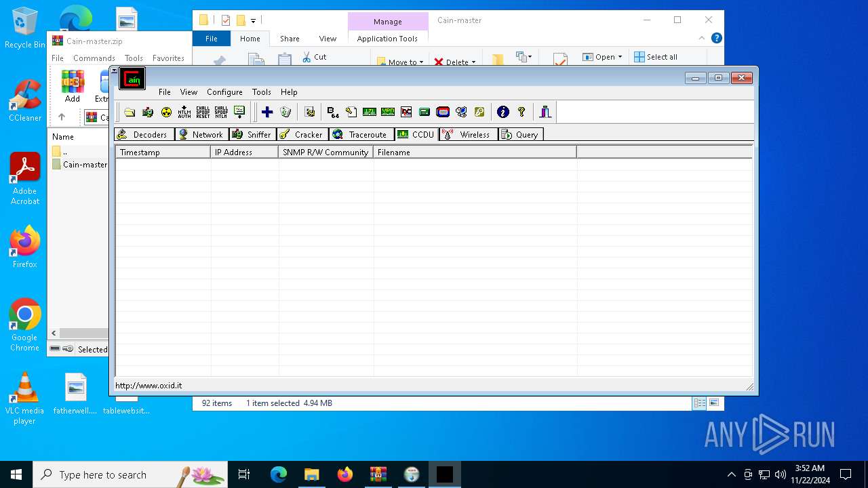Screen dimensions: 868x488
Task: Open the Help menu in Cain
Action: (289, 92)
